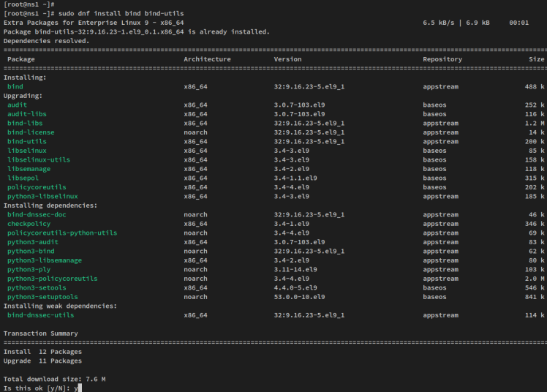
Task: Click the Package column header
Action: click(20, 59)
